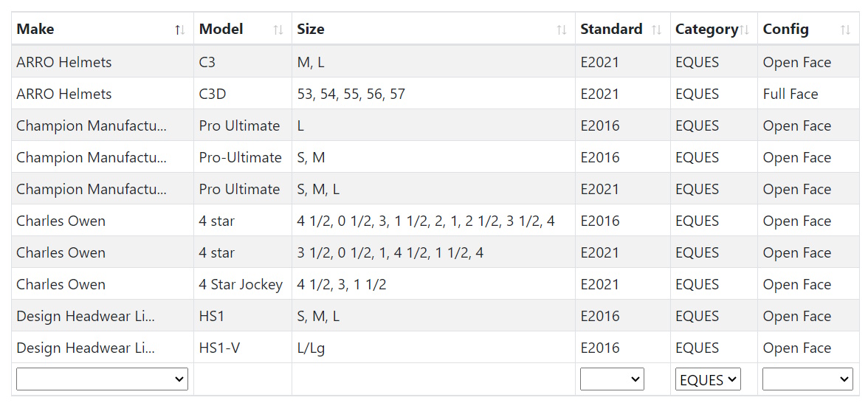Screen dimensions: 868x403
Task: Click the Design Headwear HS1 row
Action: coord(86,317)
